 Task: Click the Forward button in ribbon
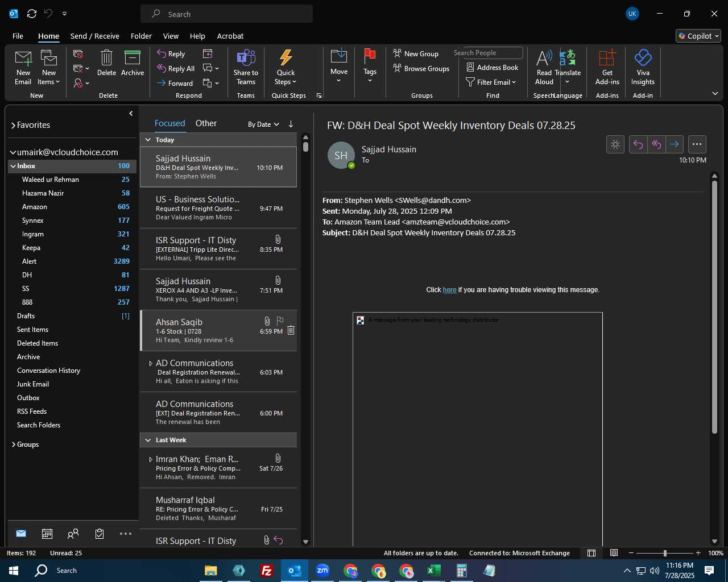175,83
